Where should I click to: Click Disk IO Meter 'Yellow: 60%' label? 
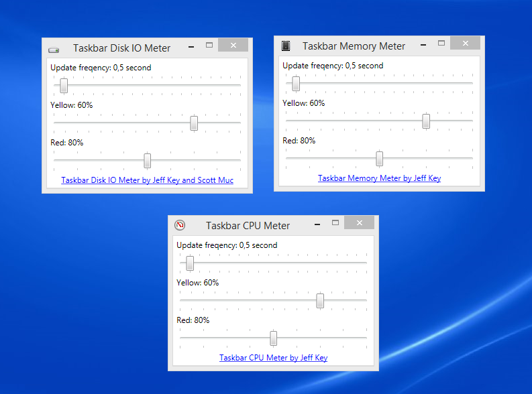point(72,105)
